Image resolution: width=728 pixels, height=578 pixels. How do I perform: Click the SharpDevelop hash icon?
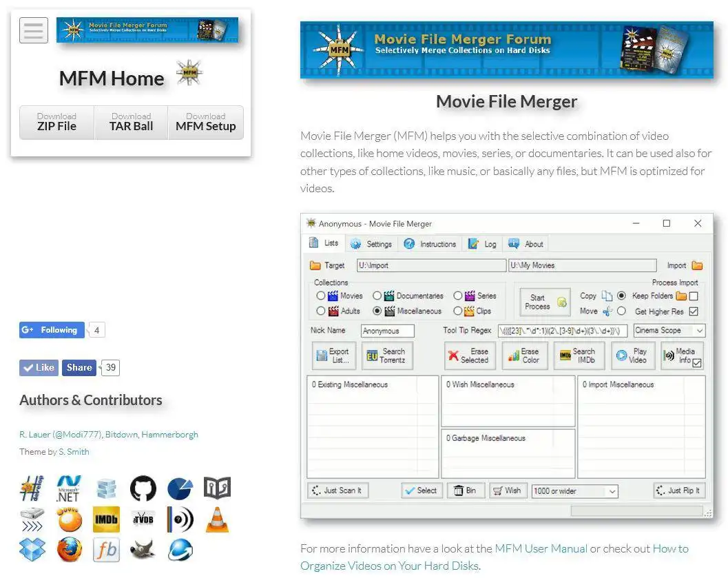(32, 488)
